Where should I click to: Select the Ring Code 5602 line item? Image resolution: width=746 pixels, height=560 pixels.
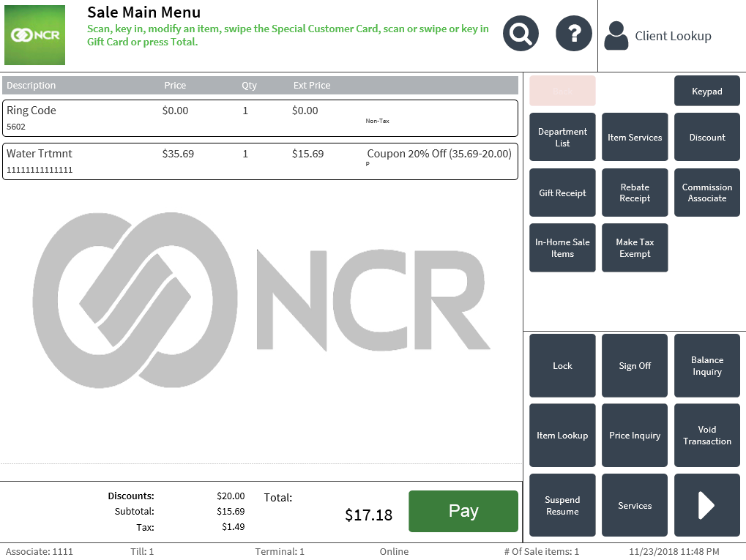pos(260,118)
